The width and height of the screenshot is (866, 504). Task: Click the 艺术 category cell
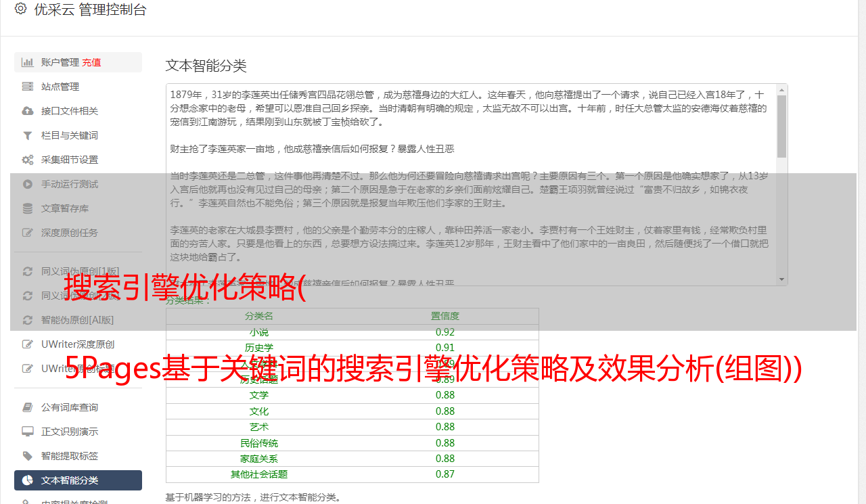(x=259, y=427)
